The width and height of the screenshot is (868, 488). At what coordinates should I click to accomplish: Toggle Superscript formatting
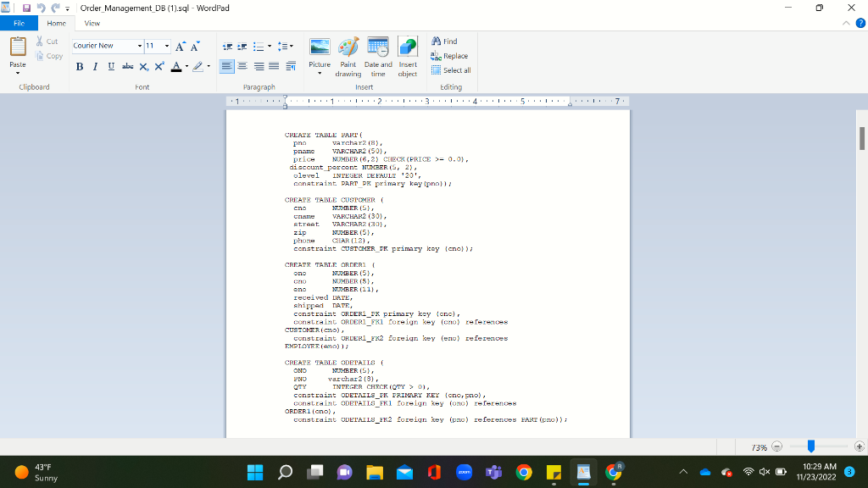159,66
